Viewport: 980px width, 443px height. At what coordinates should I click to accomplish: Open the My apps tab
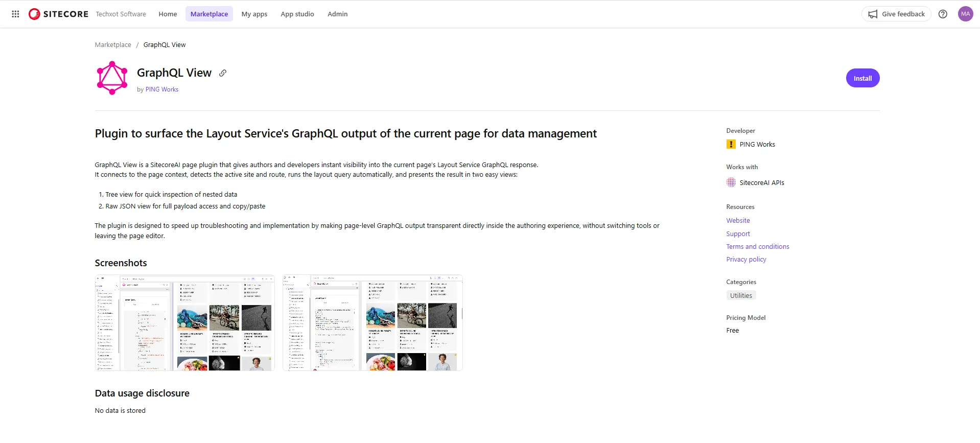254,14
